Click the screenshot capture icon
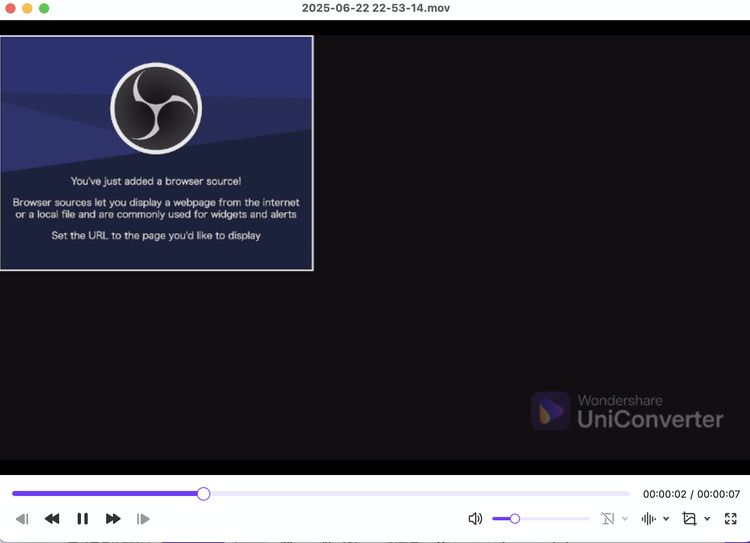This screenshot has height=543, width=750. (689, 519)
